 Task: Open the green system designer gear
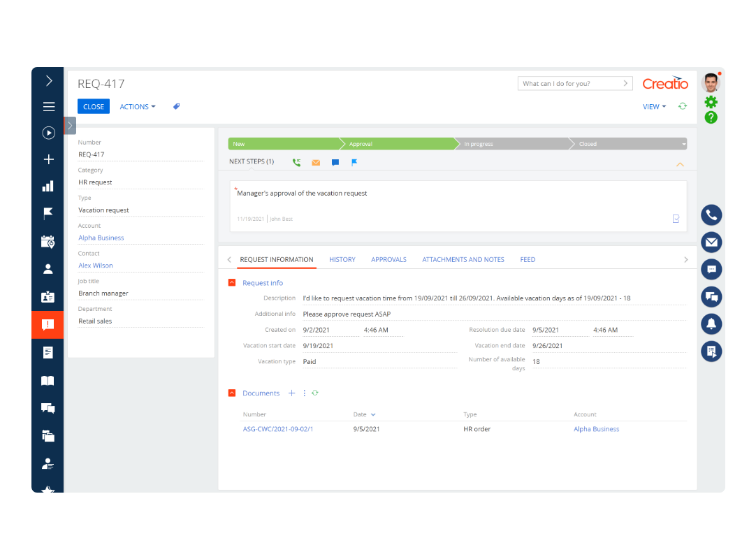[x=711, y=102]
